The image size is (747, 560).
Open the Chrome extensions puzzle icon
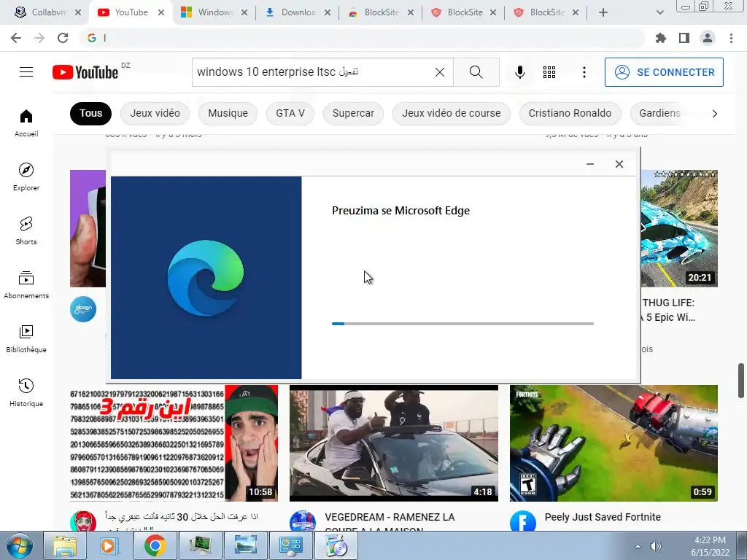click(661, 38)
